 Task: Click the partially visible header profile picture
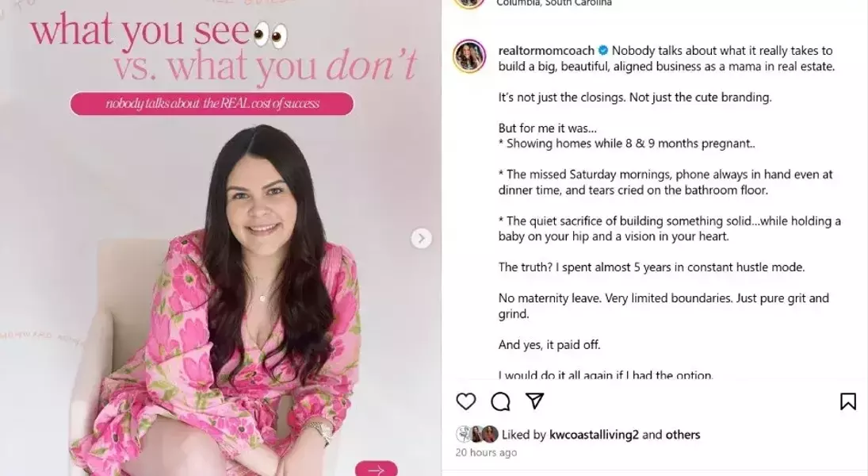tap(469, 2)
